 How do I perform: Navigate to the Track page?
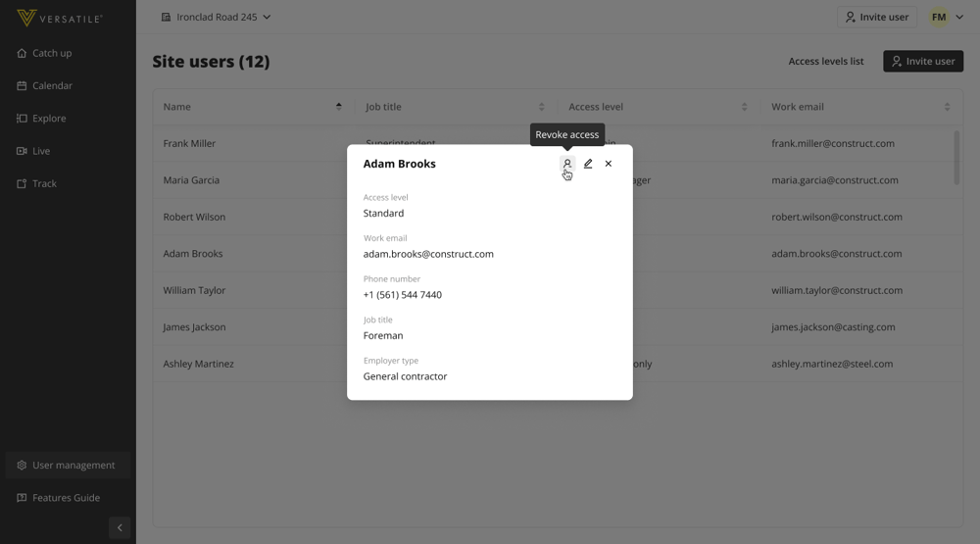click(44, 183)
